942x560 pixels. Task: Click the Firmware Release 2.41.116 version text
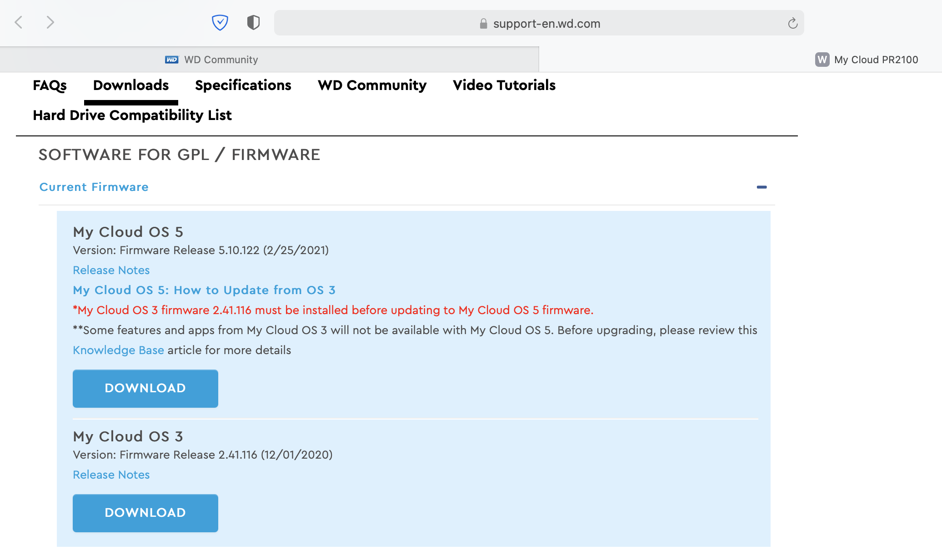(x=203, y=455)
